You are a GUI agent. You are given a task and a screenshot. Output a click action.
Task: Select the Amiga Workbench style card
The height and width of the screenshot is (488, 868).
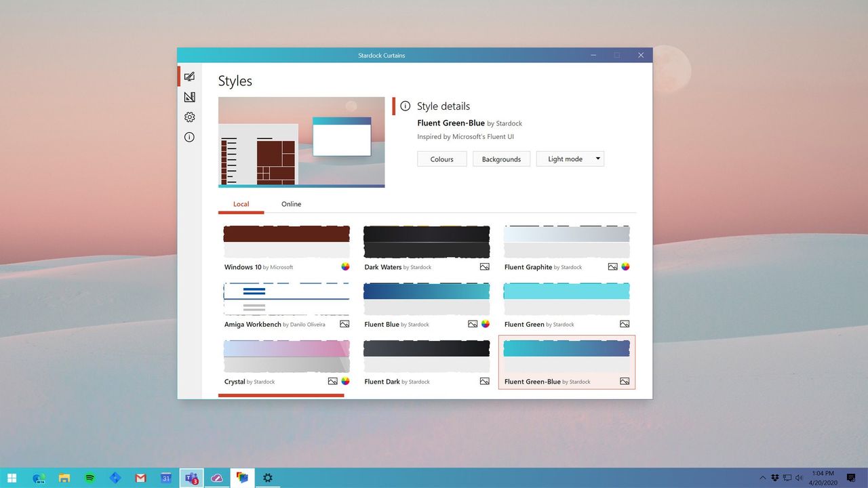[286, 305]
